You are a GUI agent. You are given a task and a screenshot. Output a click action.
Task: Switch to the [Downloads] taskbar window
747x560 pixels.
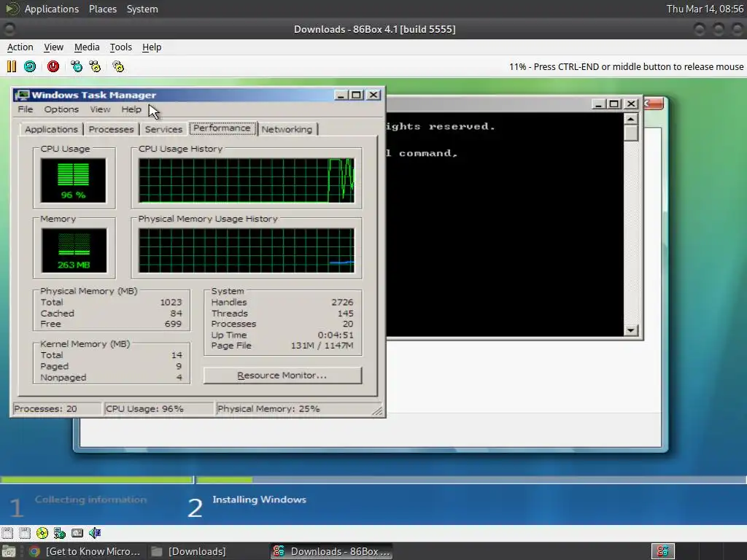tap(189, 551)
